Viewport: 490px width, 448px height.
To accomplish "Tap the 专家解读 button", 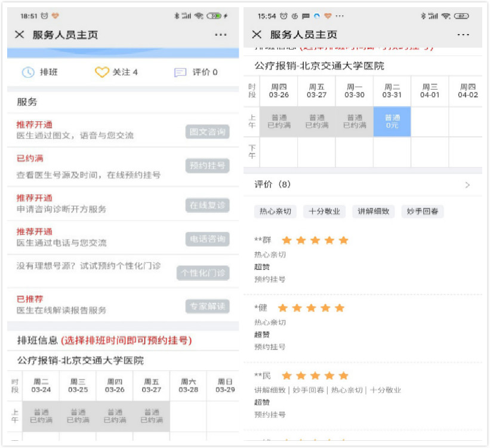I will coord(207,306).
